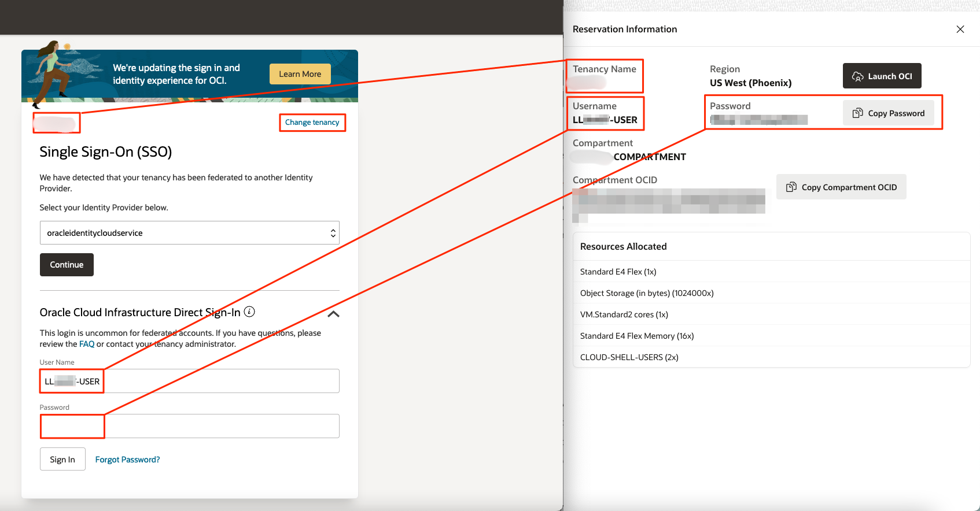Click the copy icon beside Copy Compartment OCID

[x=791, y=187]
